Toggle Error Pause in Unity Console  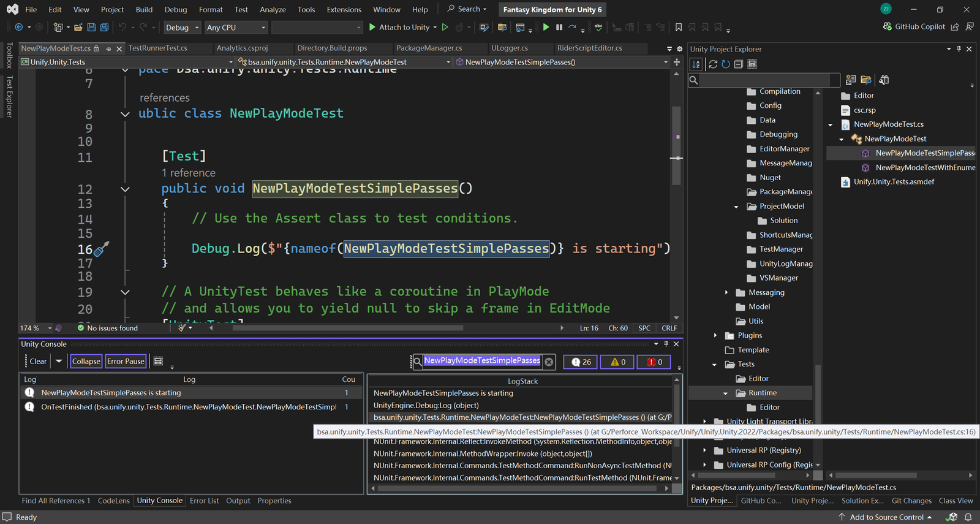click(126, 362)
